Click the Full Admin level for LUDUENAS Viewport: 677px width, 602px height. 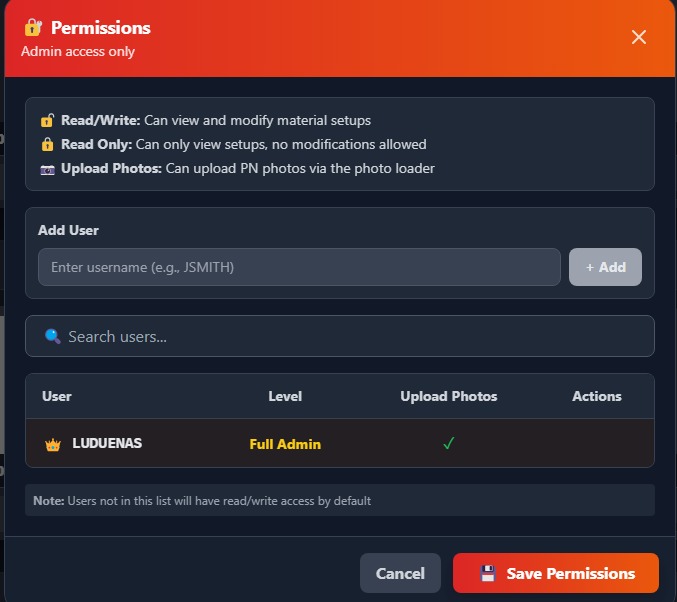tap(285, 444)
